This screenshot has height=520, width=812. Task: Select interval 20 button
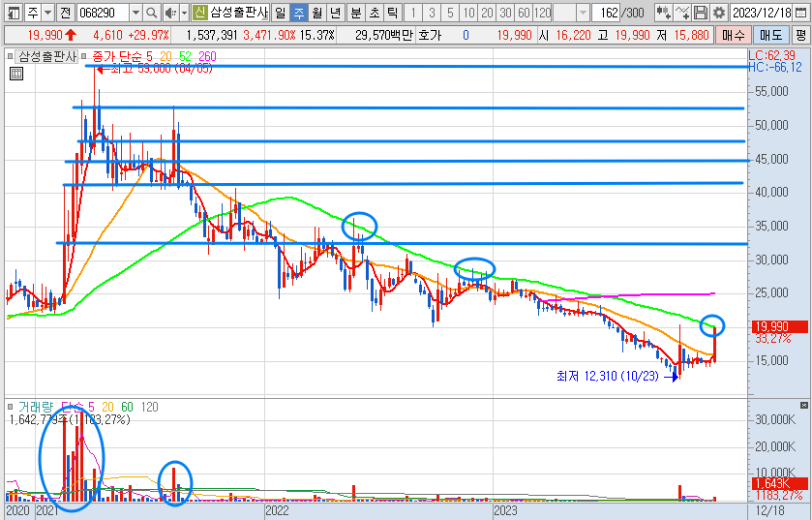(x=488, y=13)
